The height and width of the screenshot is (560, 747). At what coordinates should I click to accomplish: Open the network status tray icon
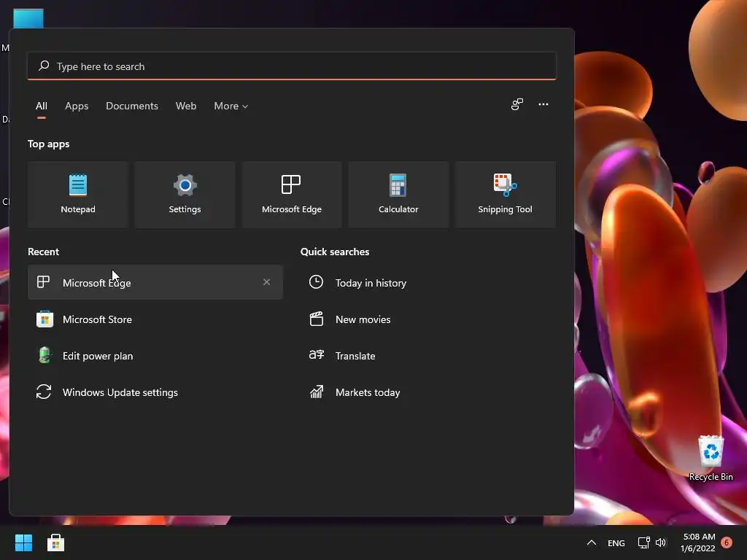643,542
